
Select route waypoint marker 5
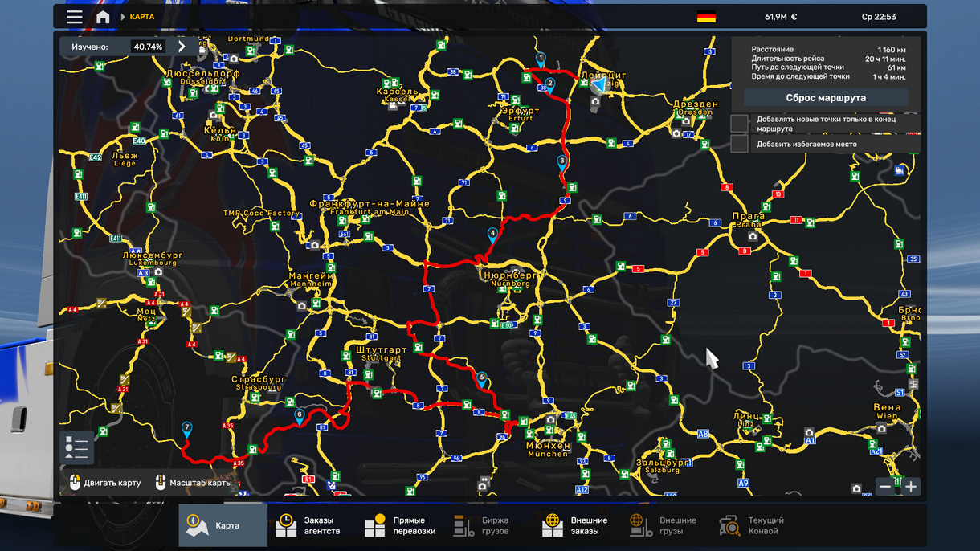482,378
